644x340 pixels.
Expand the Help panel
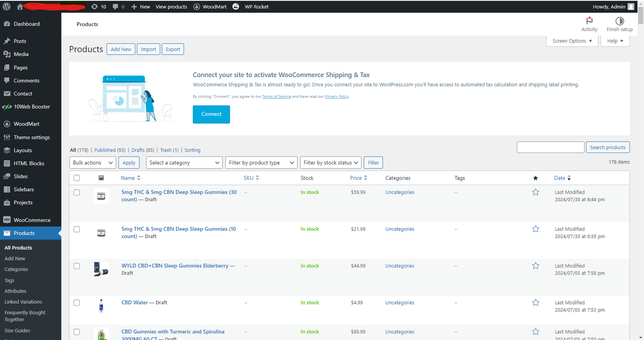coord(615,41)
